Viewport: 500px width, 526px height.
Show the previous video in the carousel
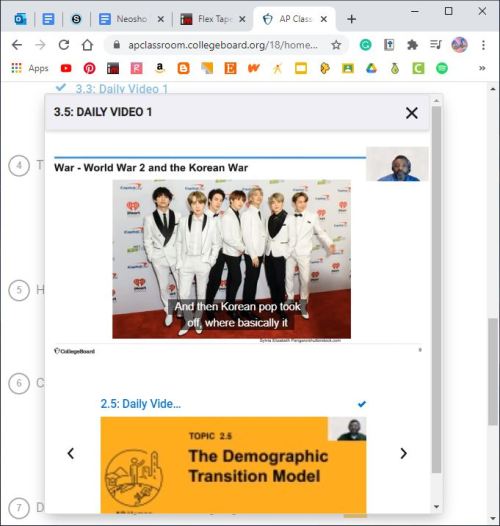point(70,453)
